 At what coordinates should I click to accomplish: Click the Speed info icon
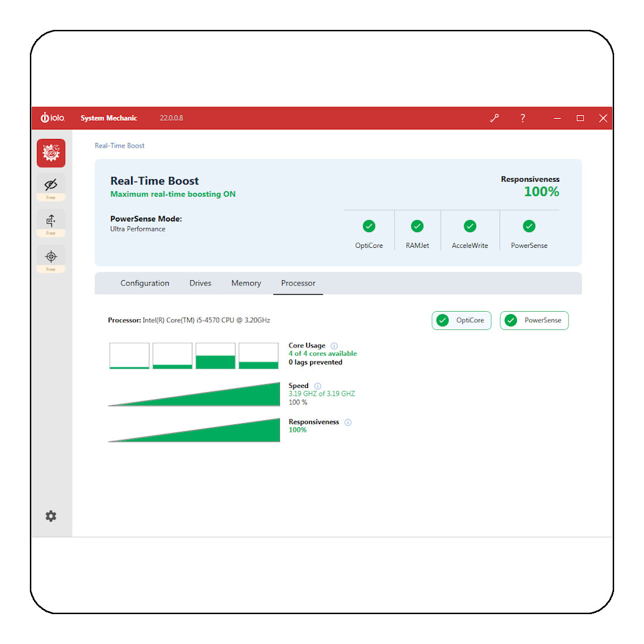(x=318, y=386)
